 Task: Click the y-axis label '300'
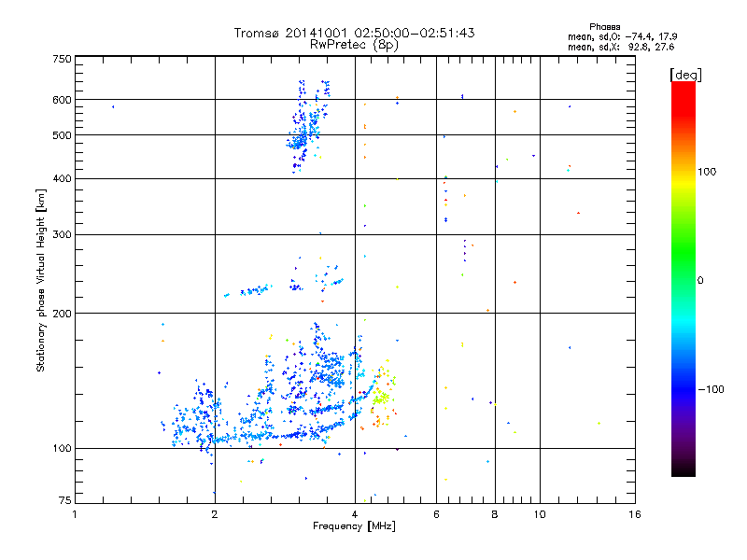click(63, 235)
